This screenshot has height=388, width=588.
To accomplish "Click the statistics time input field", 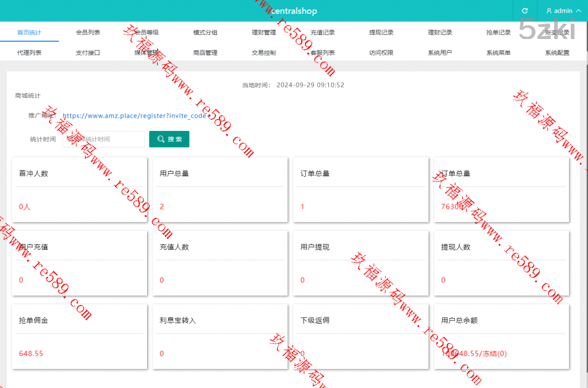I will pyautogui.click(x=103, y=139).
